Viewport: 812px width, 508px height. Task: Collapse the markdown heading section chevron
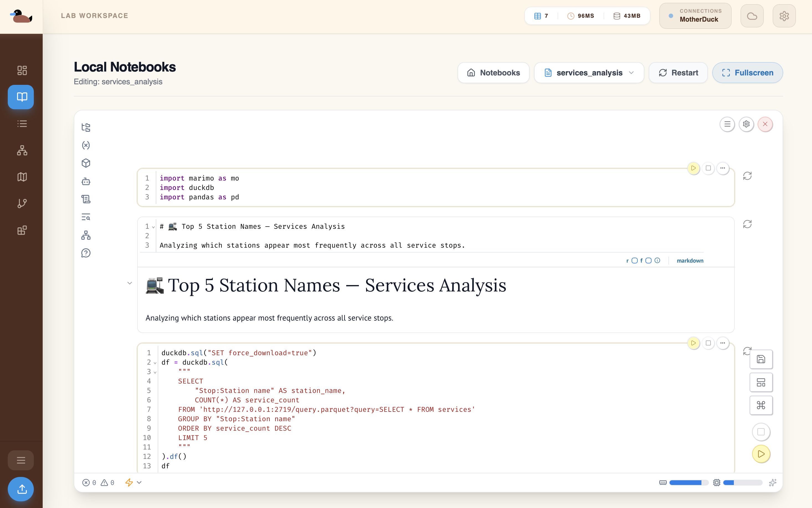[x=130, y=283]
